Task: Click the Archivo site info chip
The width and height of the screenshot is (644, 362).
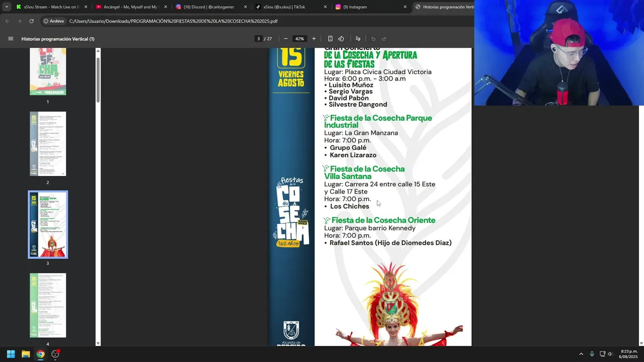Action: 54,21
